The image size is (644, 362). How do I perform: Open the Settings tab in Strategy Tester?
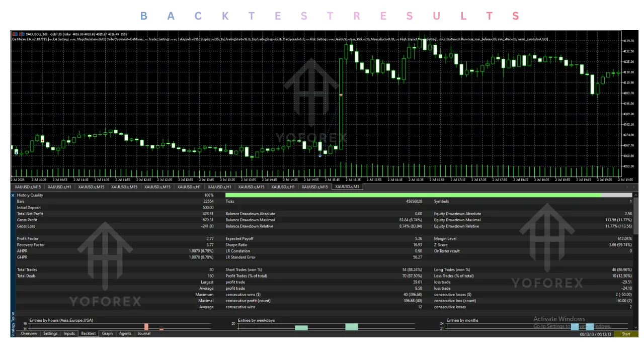[x=50, y=333]
